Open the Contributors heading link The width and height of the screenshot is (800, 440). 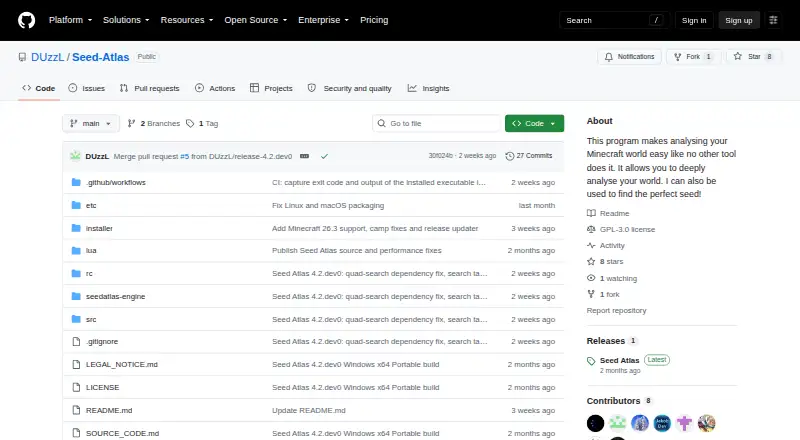click(x=619, y=401)
